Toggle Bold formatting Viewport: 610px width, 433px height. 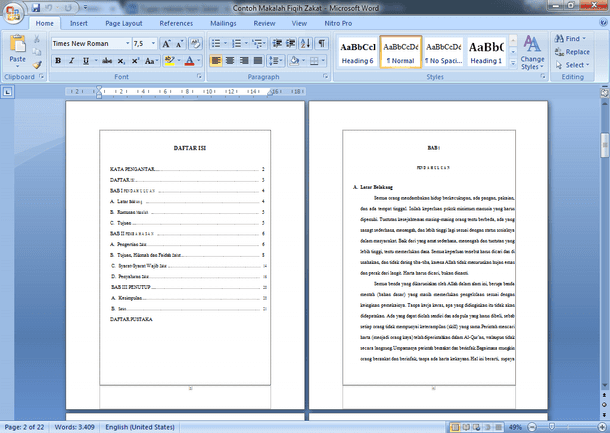[x=58, y=61]
